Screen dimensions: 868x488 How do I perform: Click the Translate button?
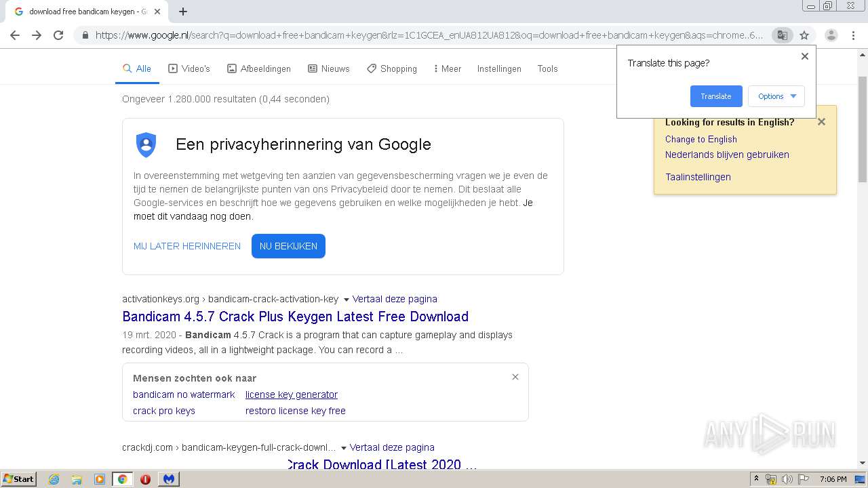[716, 96]
